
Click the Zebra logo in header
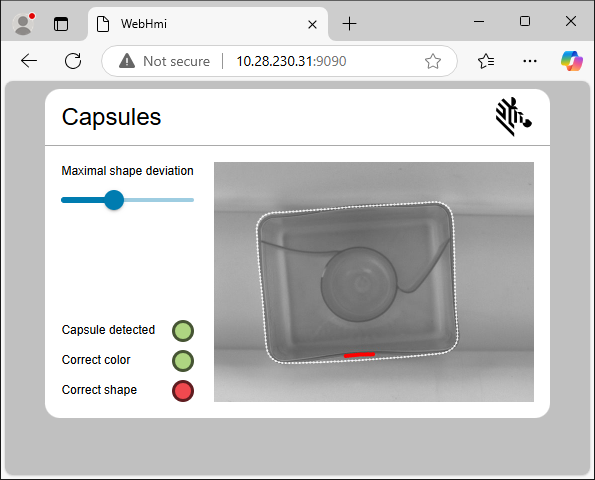[513, 116]
